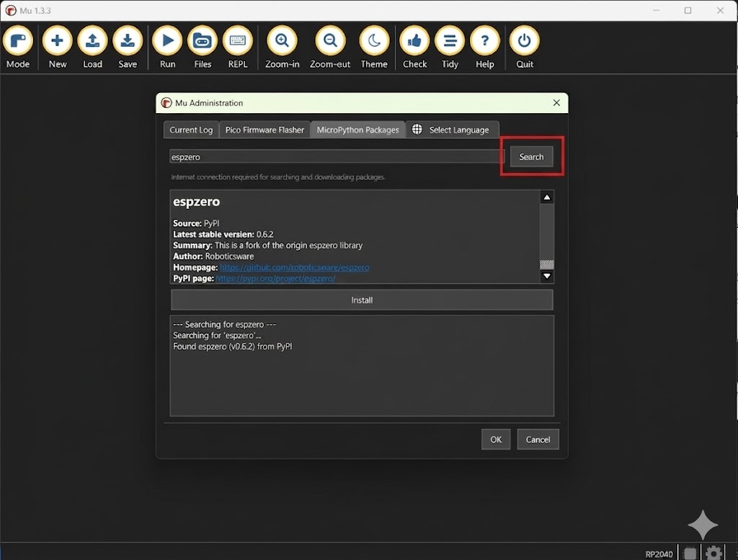Click the package info scroll up arrow
This screenshot has width=738, height=560.
tap(547, 197)
